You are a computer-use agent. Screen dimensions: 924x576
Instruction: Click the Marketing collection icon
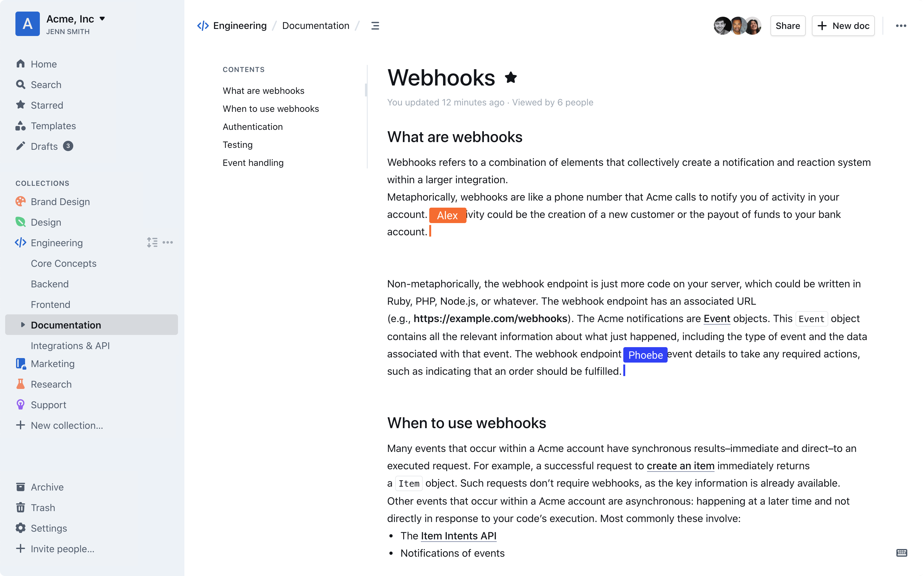(x=21, y=364)
